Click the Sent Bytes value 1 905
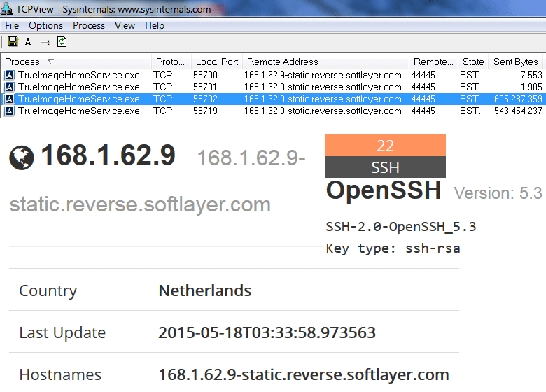This screenshot has width=546, height=392. pos(531,87)
